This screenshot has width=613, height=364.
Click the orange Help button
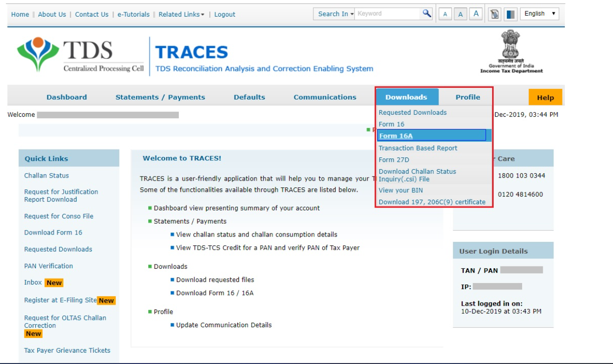[545, 98]
